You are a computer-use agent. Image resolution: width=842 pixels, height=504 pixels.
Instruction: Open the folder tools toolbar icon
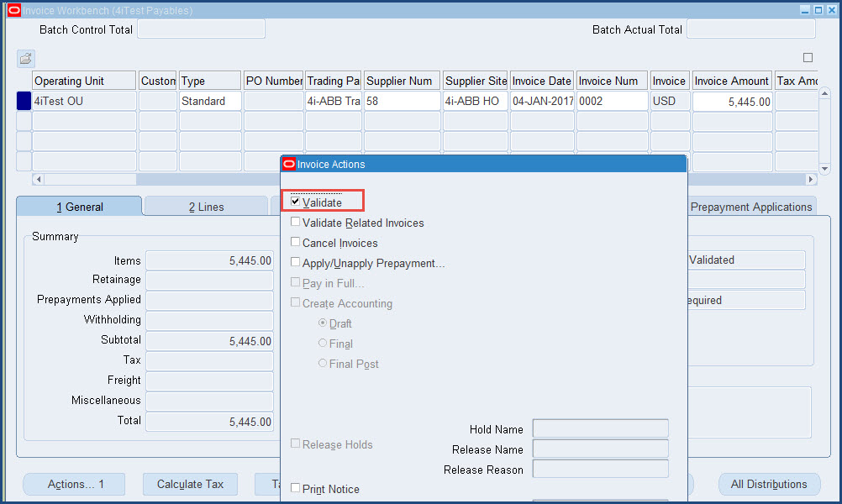point(25,58)
